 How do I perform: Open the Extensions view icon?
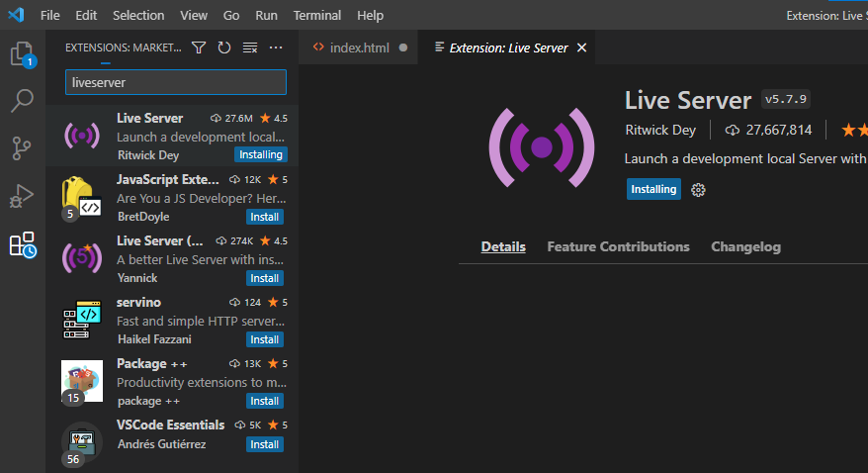coord(23,244)
